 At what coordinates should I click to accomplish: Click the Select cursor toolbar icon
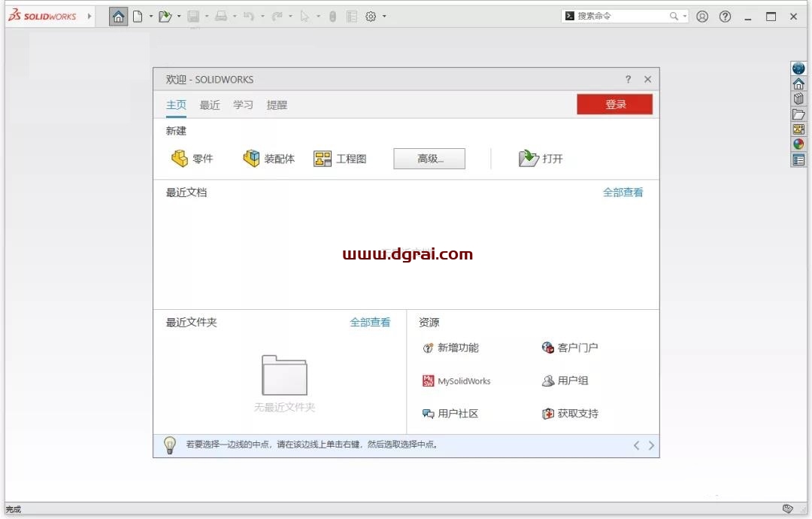click(304, 17)
